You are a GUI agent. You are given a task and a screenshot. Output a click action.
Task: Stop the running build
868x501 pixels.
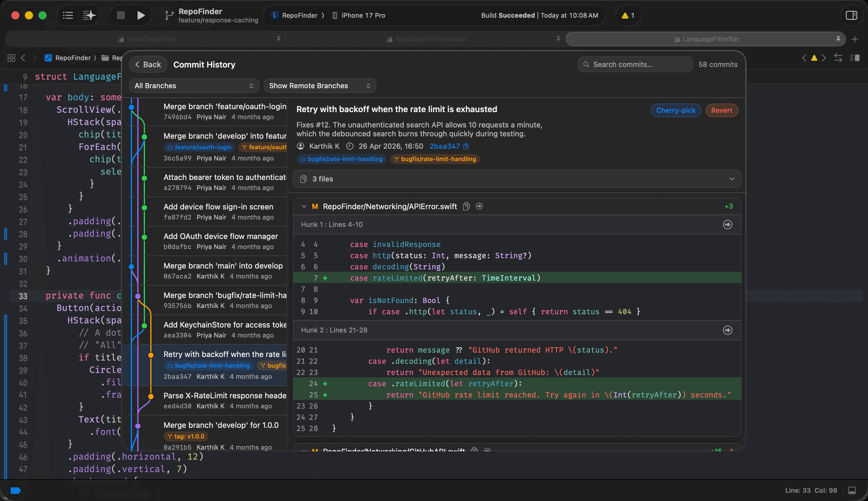[x=120, y=15]
